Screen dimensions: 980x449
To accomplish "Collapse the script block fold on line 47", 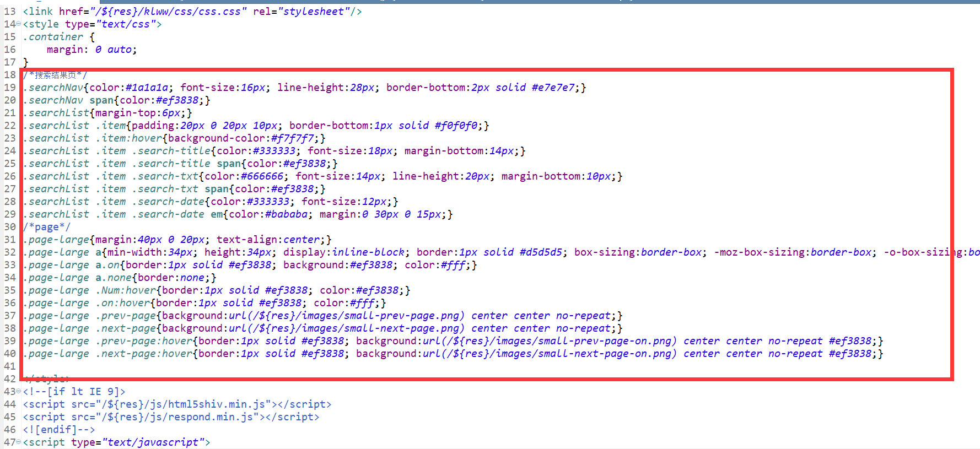I will coord(19,442).
